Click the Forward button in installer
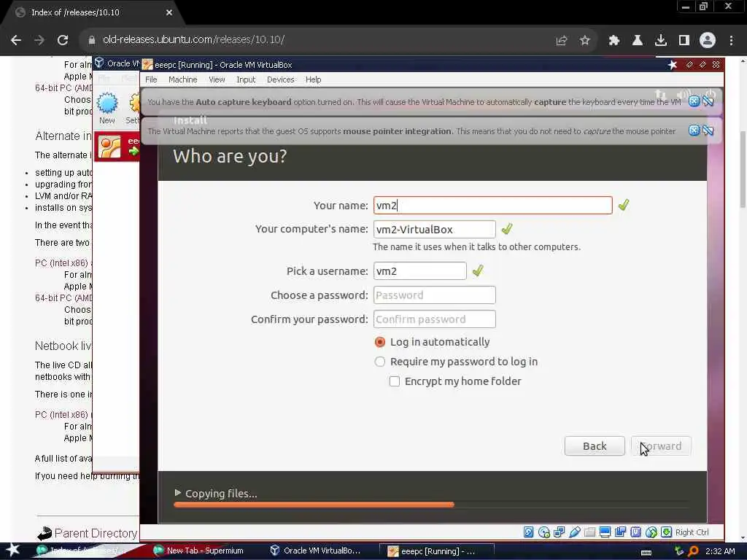Screen dimensions: 747x560 (661, 446)
